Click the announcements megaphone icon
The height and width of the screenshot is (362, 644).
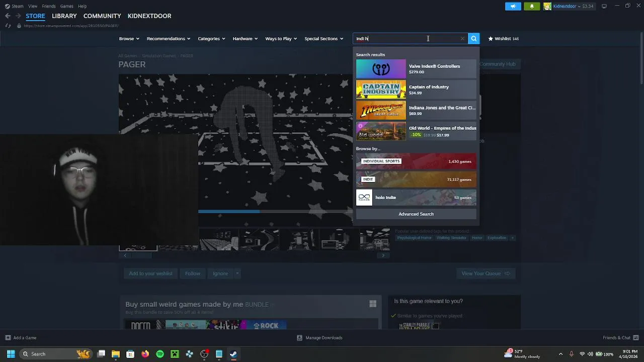[513, 6]
